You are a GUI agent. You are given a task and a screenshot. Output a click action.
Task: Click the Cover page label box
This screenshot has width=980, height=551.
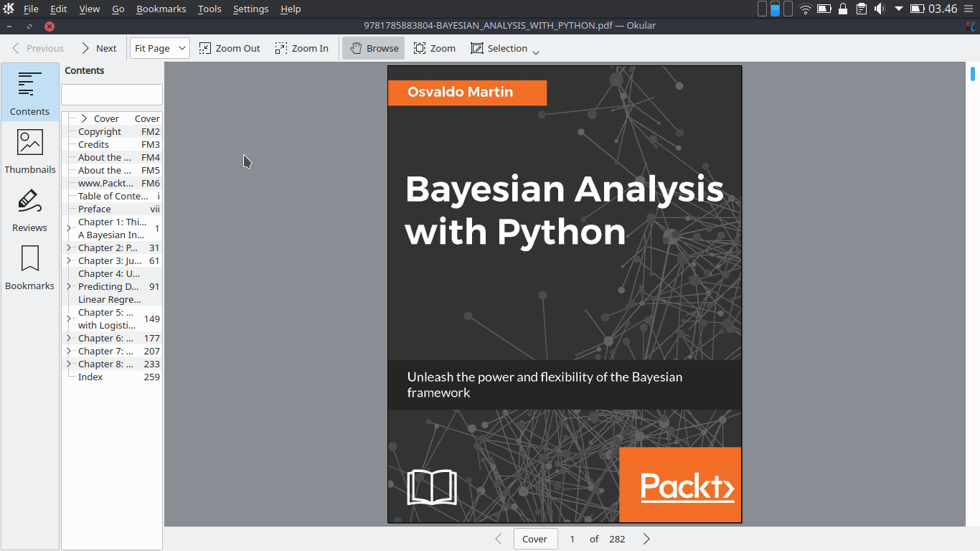[x=535, y=539]
